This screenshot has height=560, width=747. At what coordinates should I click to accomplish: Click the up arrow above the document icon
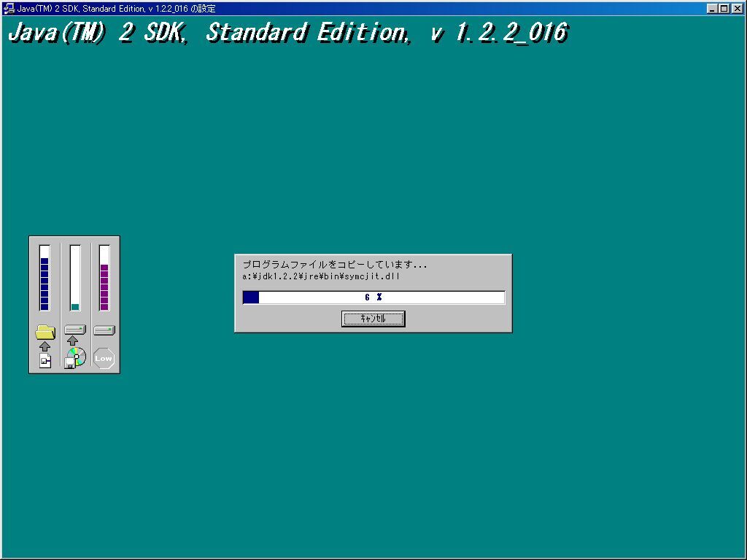tap(44, 346)
